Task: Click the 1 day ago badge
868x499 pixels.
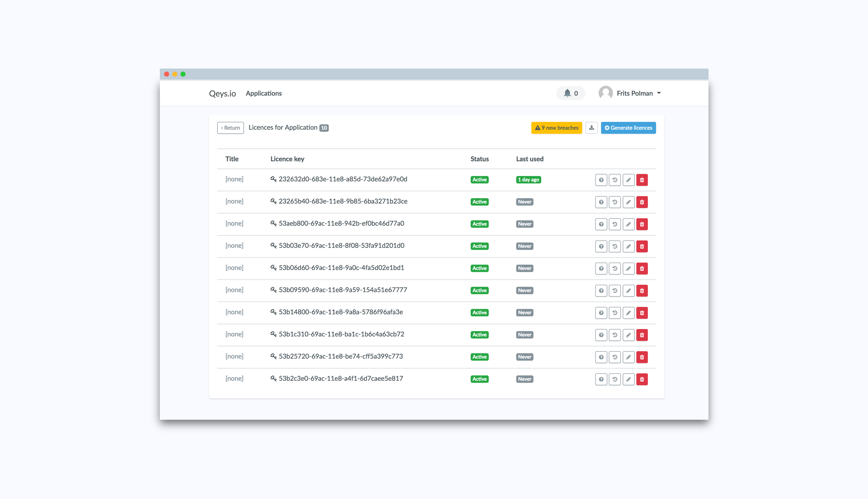Action: coord(528,180)
